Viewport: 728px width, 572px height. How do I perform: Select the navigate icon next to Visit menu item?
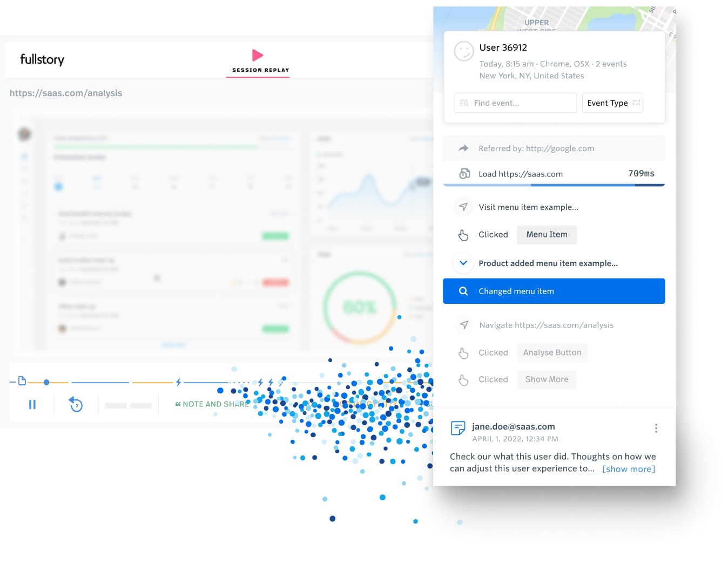pos(463,207)
